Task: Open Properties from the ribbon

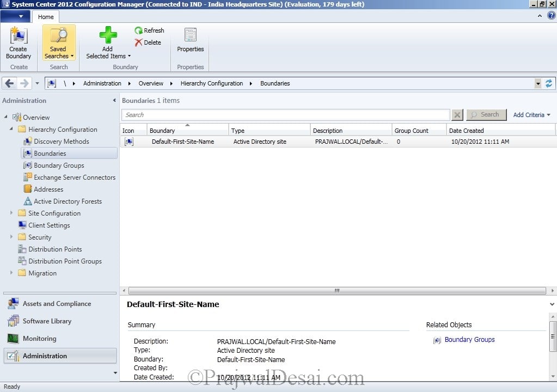Action: point(191,40)
